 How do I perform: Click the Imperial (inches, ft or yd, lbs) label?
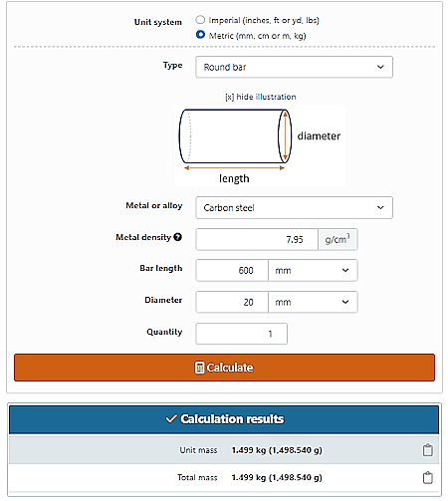pyautogui.click(x=264, y=20)
